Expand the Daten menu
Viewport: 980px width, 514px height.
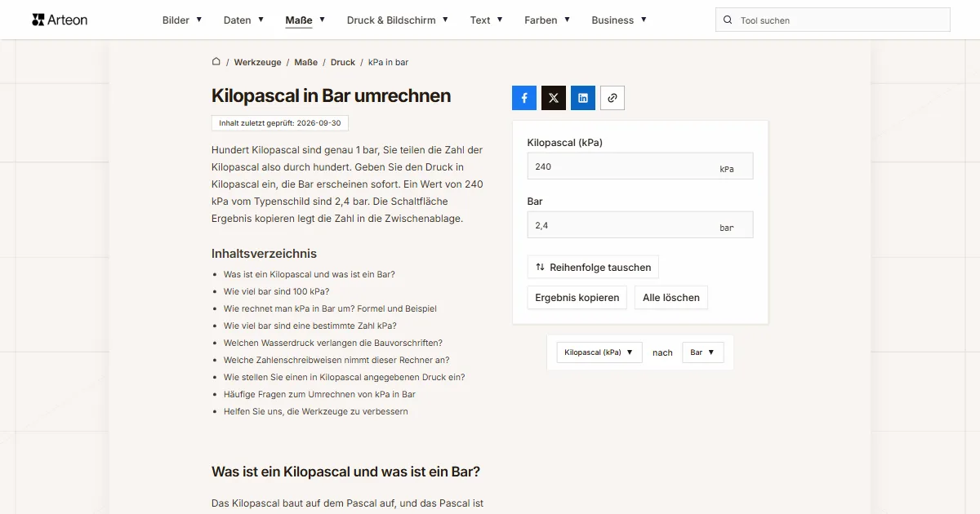pos(243,20)
